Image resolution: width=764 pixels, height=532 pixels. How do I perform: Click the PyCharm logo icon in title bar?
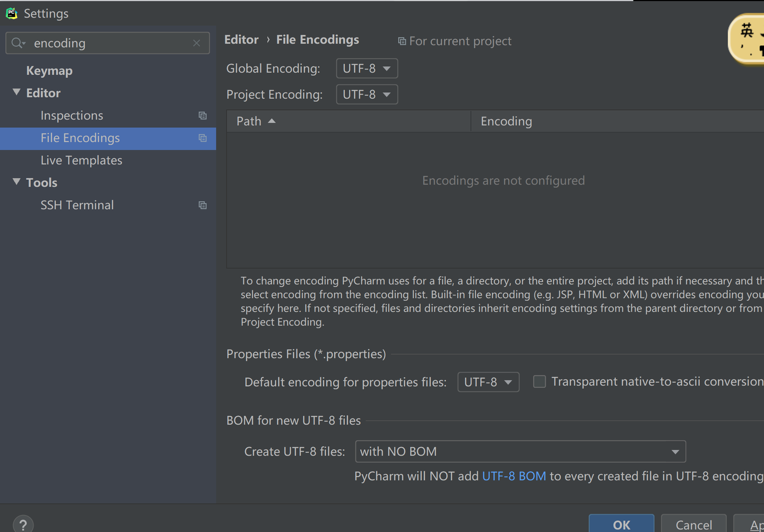click(x=12, y=13)
